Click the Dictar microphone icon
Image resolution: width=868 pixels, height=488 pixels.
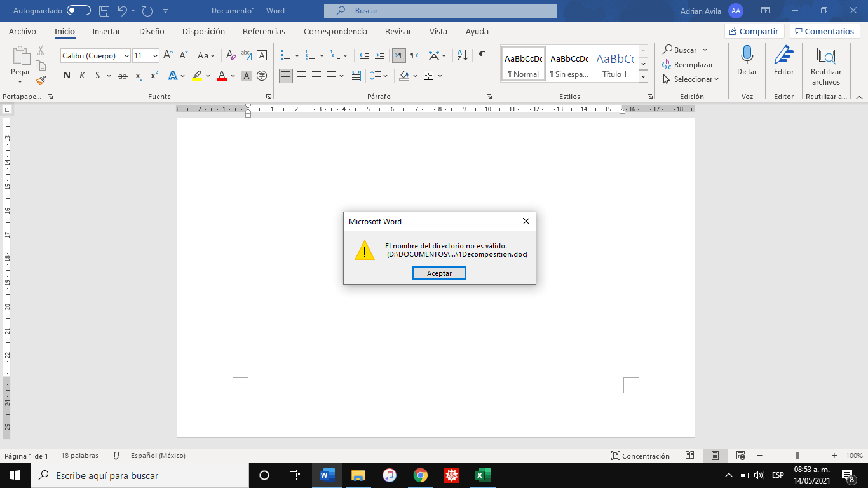[747, 55]
